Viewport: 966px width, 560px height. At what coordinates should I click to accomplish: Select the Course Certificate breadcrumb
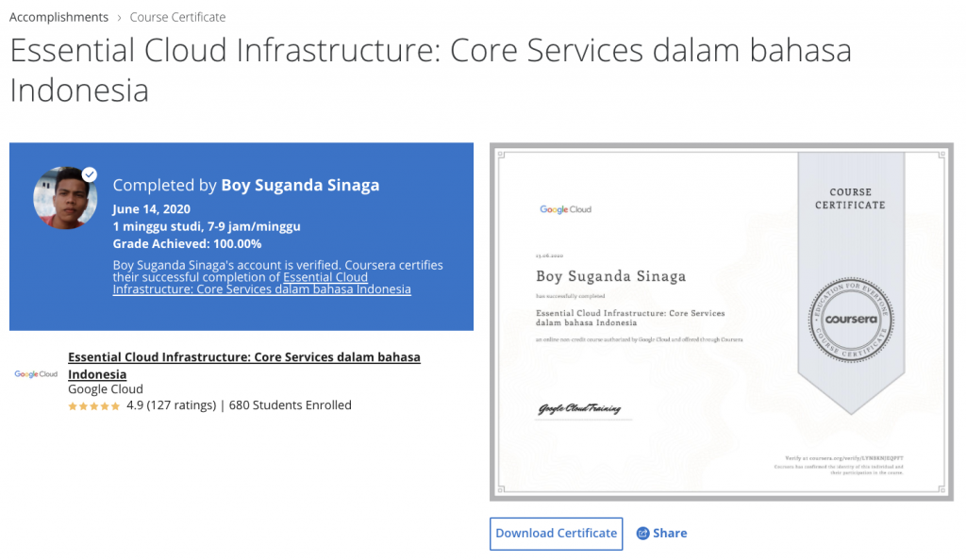click(177, 17)
